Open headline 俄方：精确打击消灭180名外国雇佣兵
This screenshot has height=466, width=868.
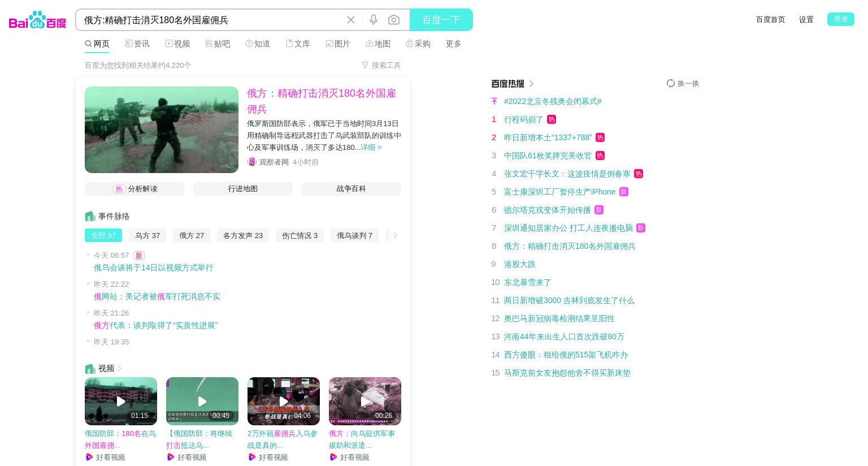point(322,101)
